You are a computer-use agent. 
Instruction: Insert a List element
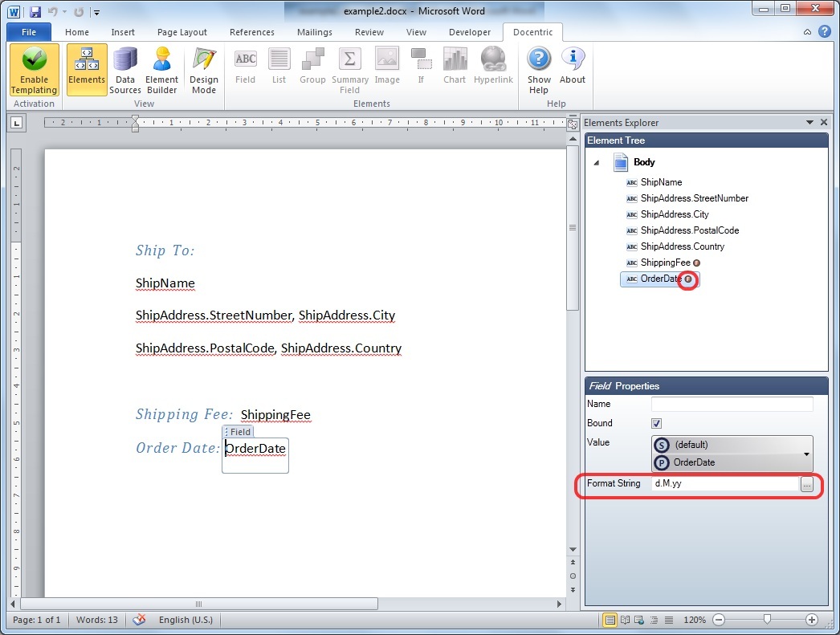(x=279, y=66)
